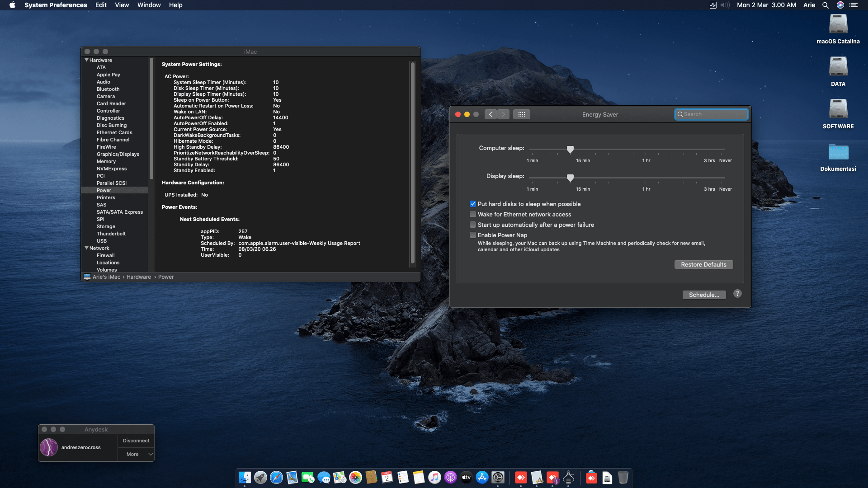Open Spotlight search in the menu bar
The image size is (868, 488).
826,5
